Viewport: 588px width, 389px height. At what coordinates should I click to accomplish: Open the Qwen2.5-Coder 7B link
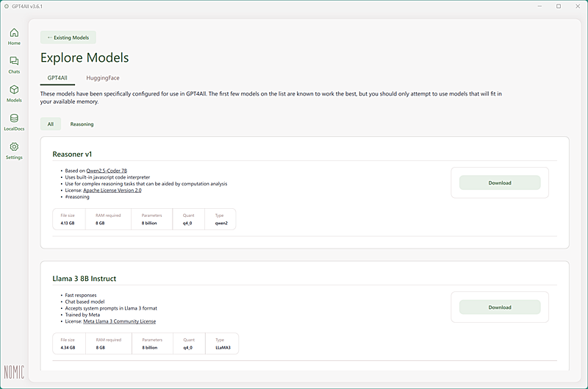tap(107, 171)
